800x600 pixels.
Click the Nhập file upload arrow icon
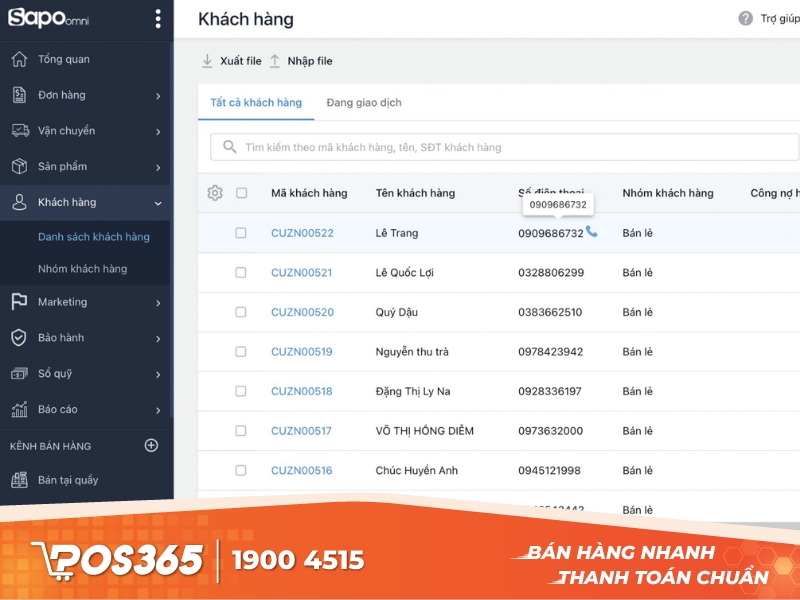274,61
